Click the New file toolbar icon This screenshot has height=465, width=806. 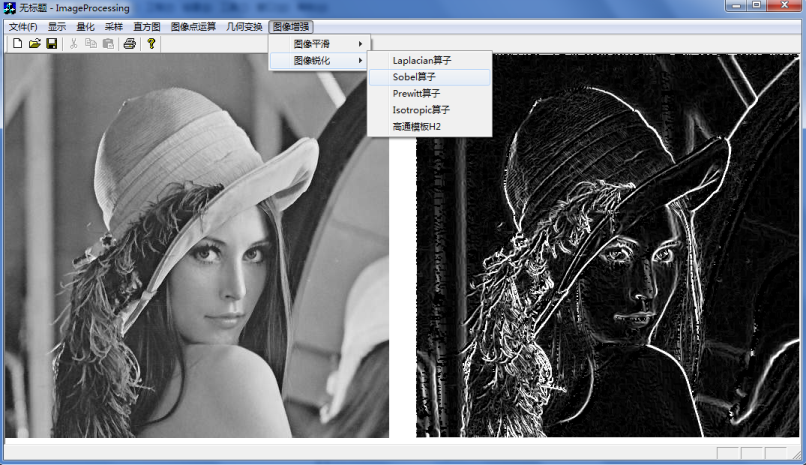(x=17, y=44)
